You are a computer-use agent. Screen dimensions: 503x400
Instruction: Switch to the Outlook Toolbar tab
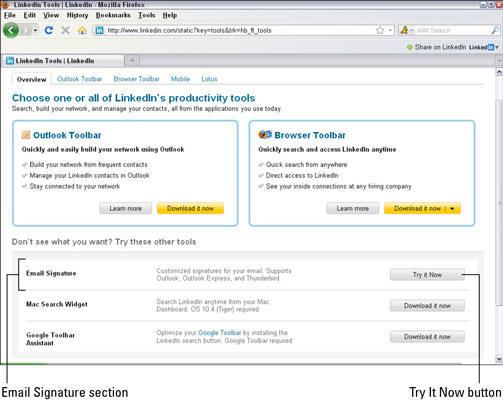[79, 79]
